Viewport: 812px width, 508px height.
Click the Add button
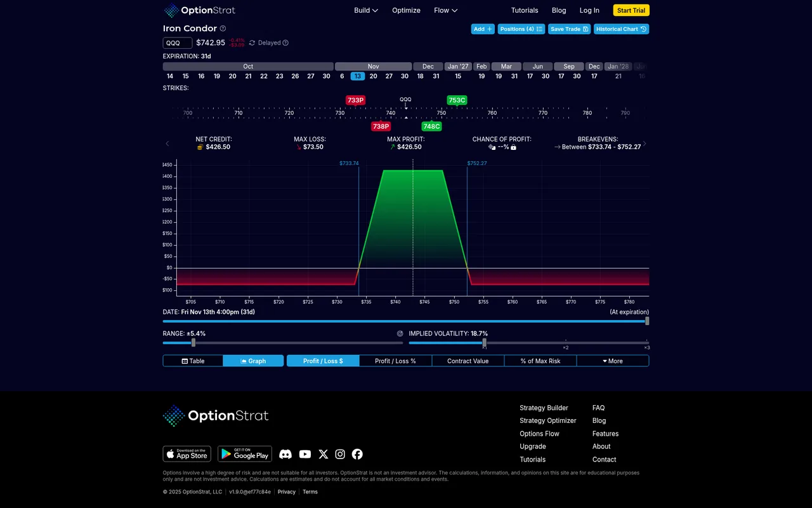tap(483, 29)
